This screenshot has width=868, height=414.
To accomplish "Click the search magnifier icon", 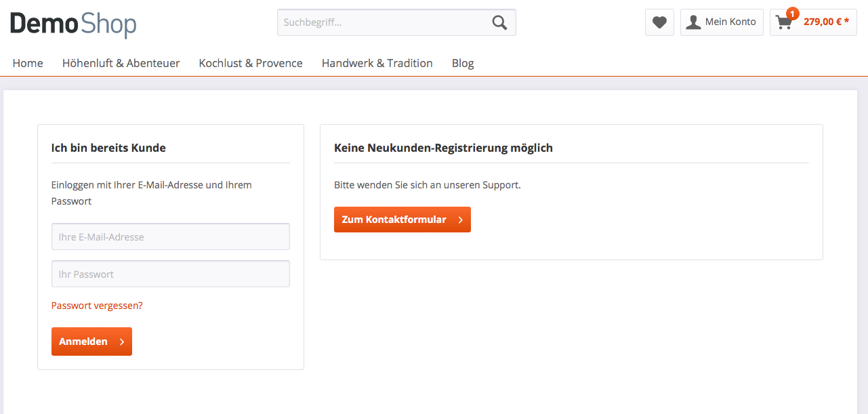I will [499, 22].
